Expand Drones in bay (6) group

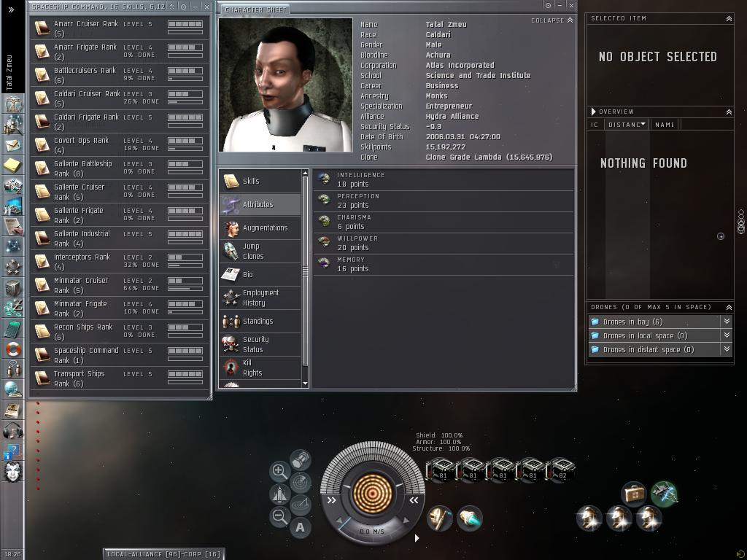pyautogui.click(x=727, y=322)
